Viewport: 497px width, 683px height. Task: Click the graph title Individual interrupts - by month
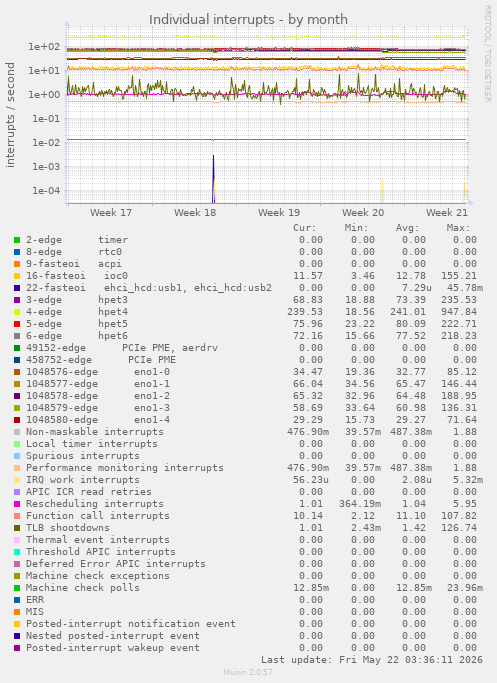click(248, 20)
